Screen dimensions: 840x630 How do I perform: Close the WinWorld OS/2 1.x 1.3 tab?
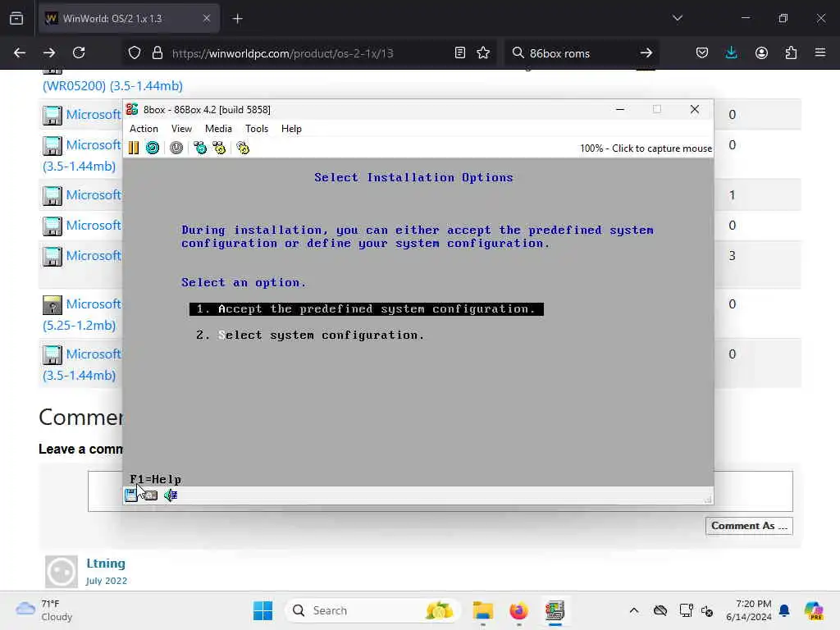207,19
